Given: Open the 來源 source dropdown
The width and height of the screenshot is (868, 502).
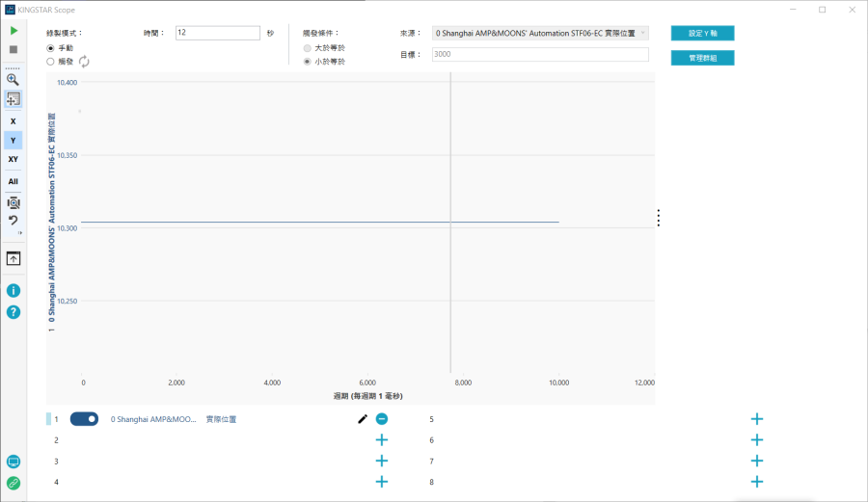Looking at the screenshot, I should coord(540,33).
